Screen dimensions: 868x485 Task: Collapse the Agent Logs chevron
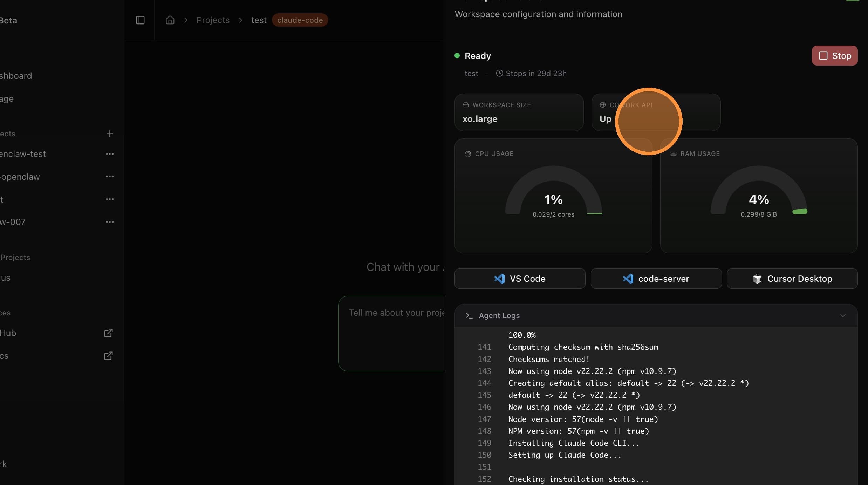pos(843,315)
